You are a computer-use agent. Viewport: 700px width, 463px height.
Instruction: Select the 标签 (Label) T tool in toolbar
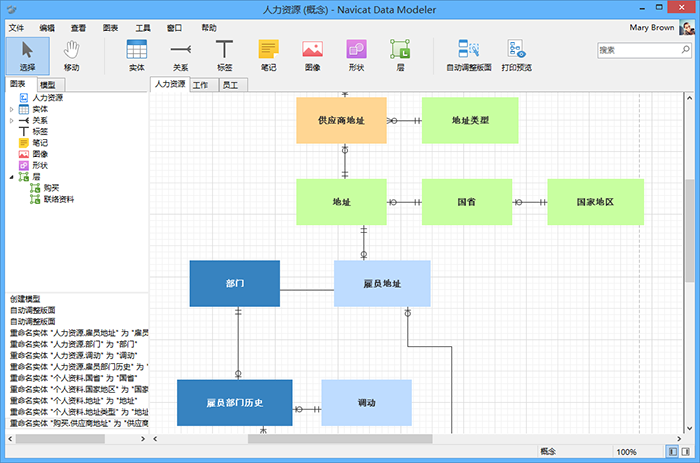pos(225,56)
